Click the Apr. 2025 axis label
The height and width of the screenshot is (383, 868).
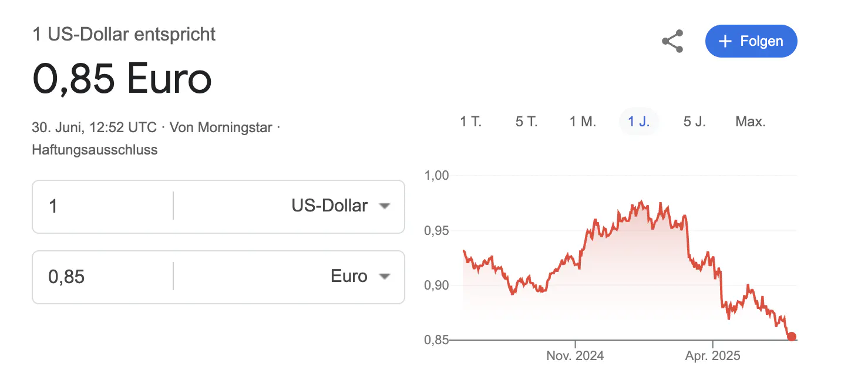(x=712, y=355)
